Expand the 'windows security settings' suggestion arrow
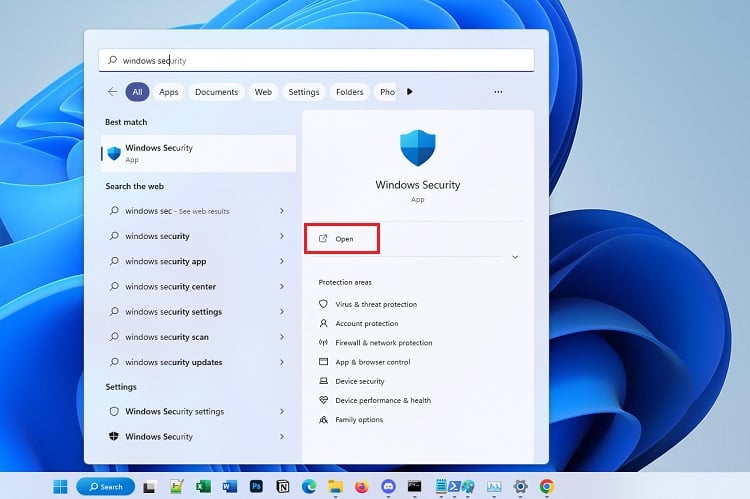This screenshot has width=750, height=499. click(x=282, y=311)
